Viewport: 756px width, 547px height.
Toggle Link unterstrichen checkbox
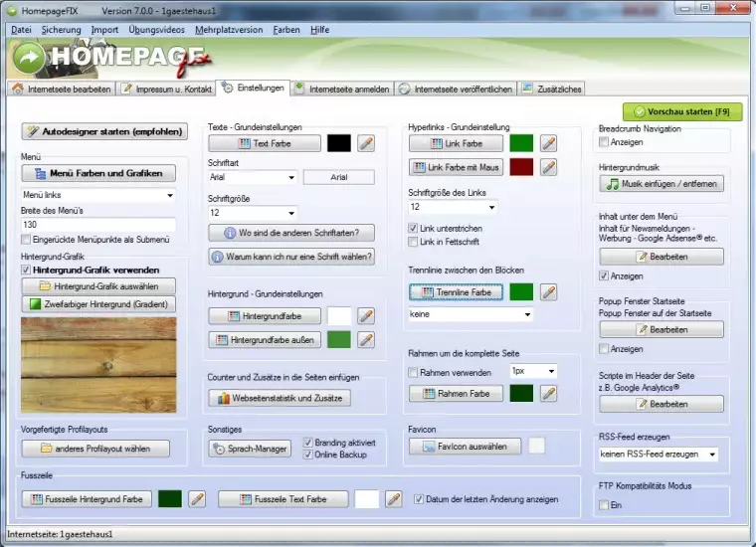pyautogui.click(x=413, y=228)
